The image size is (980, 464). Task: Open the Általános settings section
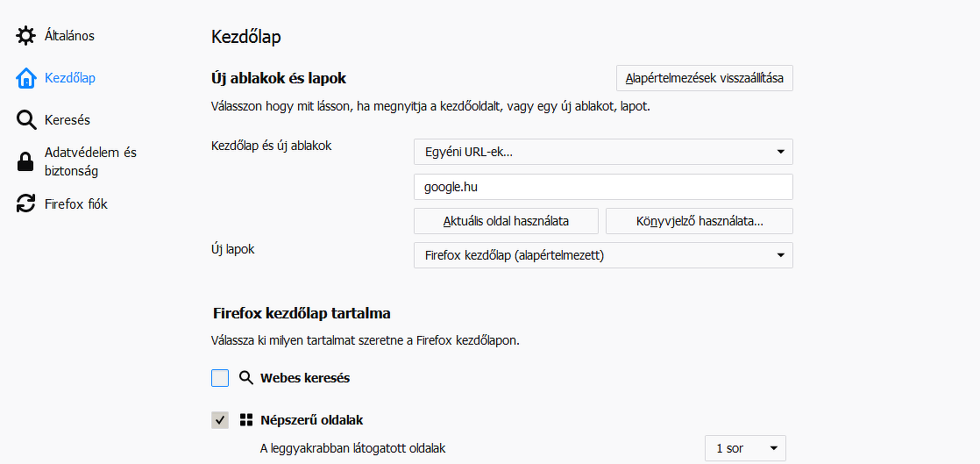[x=69, y=36]
